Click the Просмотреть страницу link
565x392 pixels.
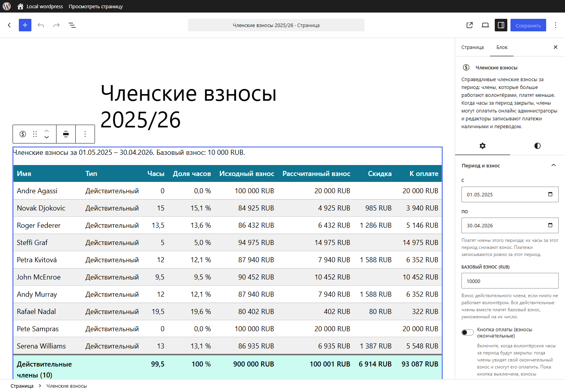pyautogui.click(x=96, y=6)
